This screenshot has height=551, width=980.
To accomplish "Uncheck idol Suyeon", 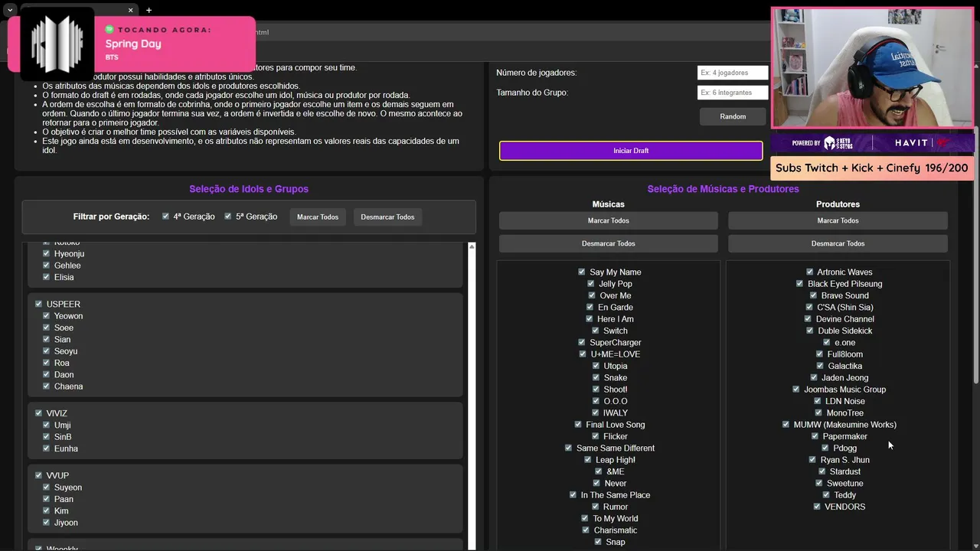I will point(46,487).
